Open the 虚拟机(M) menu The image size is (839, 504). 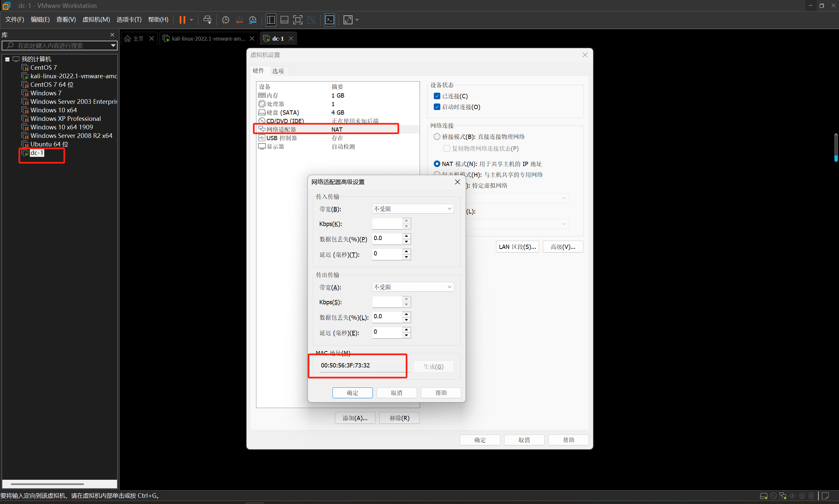(96, 20)
